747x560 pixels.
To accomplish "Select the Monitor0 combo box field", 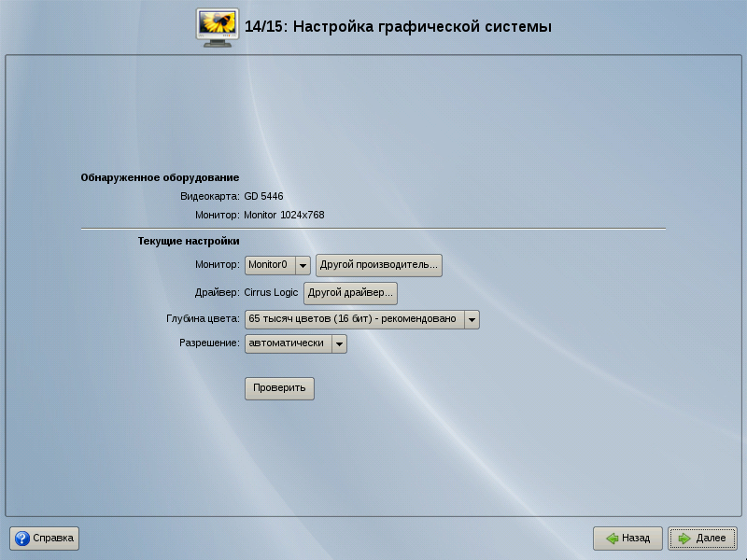I will point(269,266).
